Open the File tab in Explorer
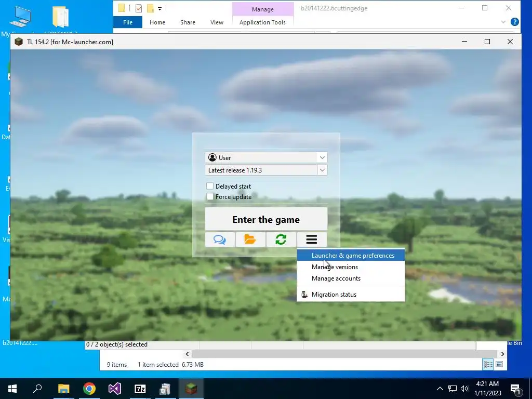This screenshot has width=532, height=399. (x=128, y=22)
